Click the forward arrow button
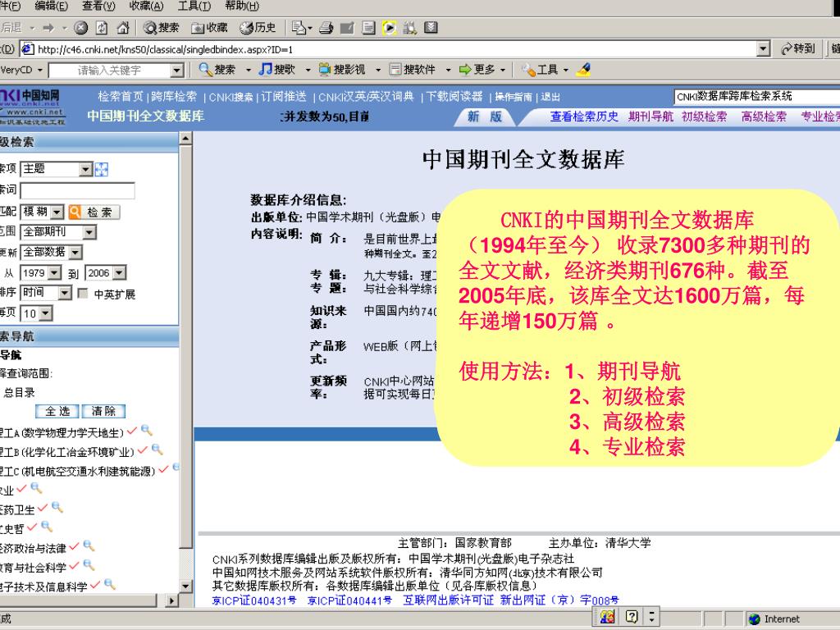840x630 pixels. point(48,27)
